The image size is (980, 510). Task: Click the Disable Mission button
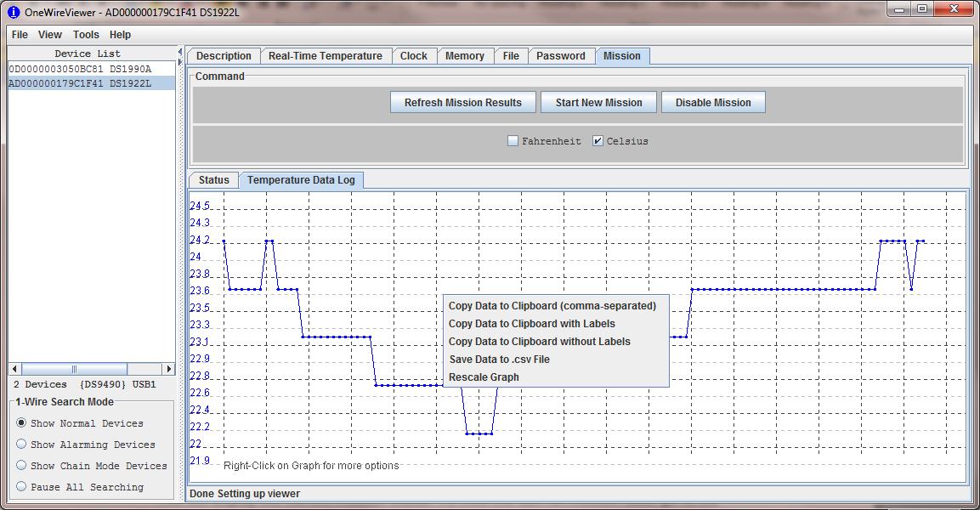(713, 103)
